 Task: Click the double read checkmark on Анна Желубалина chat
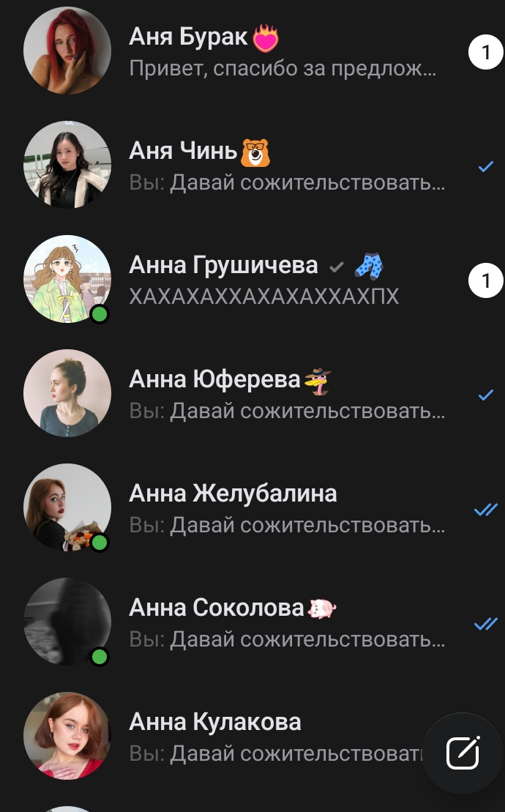(486, 510)
